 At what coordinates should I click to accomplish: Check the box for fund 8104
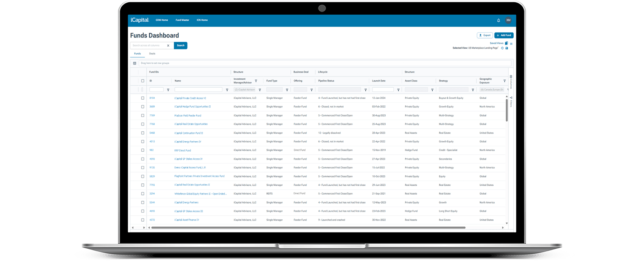pos(143,98)
